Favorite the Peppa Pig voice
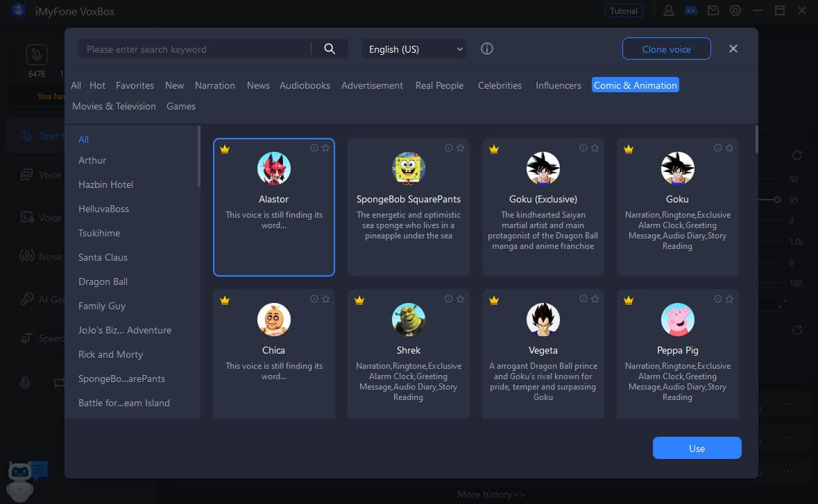The width and height of the screenshot is (818, 504). pyautogui.click(x=729, y=299)
